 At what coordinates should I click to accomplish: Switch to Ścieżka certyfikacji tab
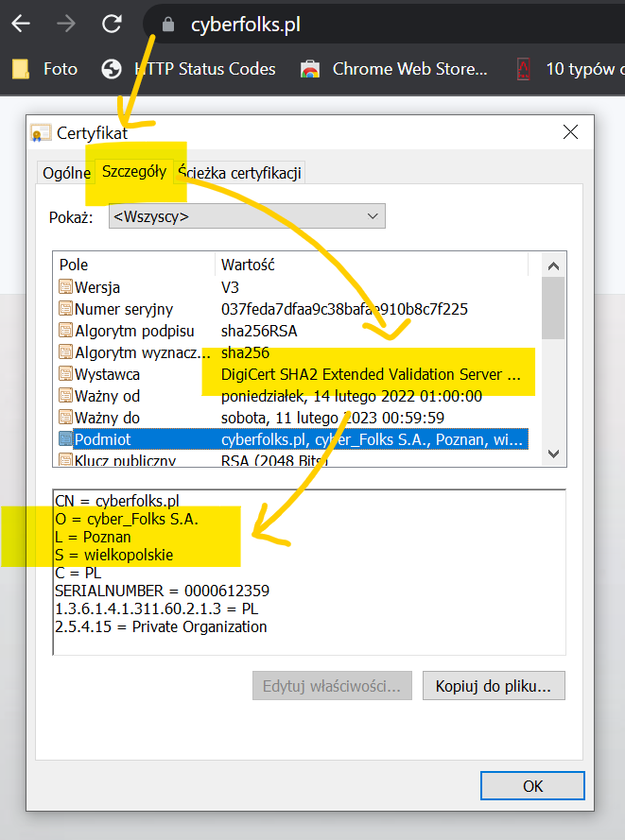239,173
